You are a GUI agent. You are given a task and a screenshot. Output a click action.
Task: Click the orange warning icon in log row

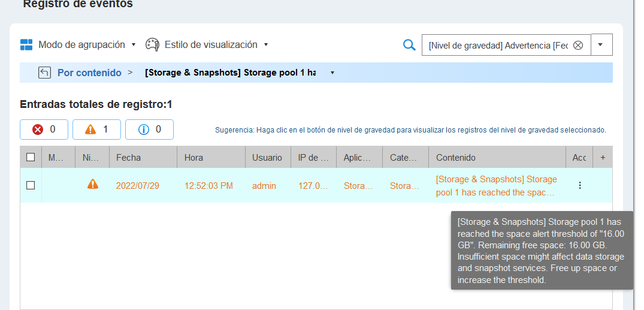tap(92, 185)
